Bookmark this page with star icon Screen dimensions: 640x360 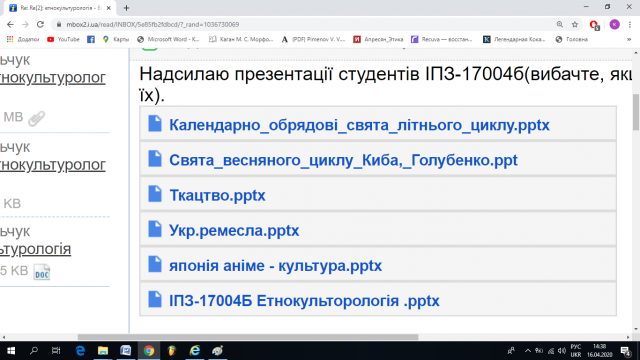tap(575, 24)
